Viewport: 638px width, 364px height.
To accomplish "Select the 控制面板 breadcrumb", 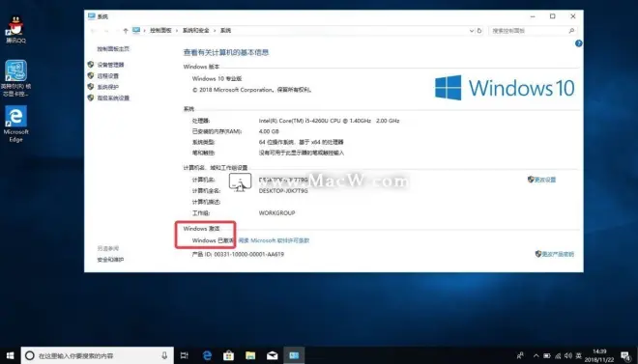I will (x=160, y=31).
